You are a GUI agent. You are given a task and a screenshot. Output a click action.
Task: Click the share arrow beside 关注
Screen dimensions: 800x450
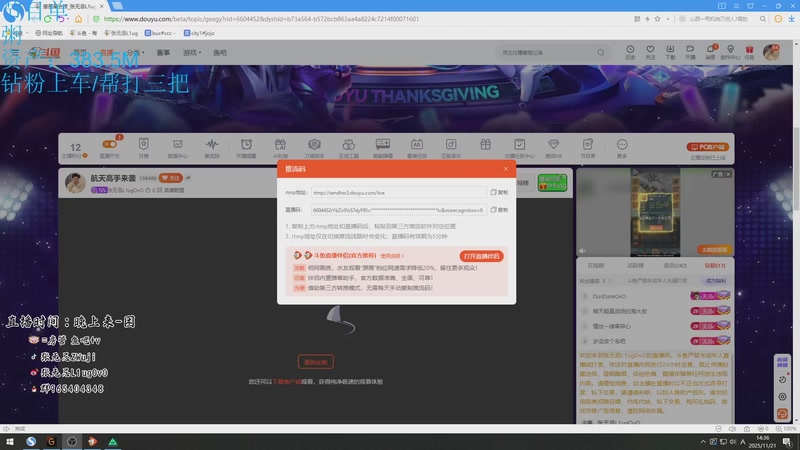click(188, 178)
